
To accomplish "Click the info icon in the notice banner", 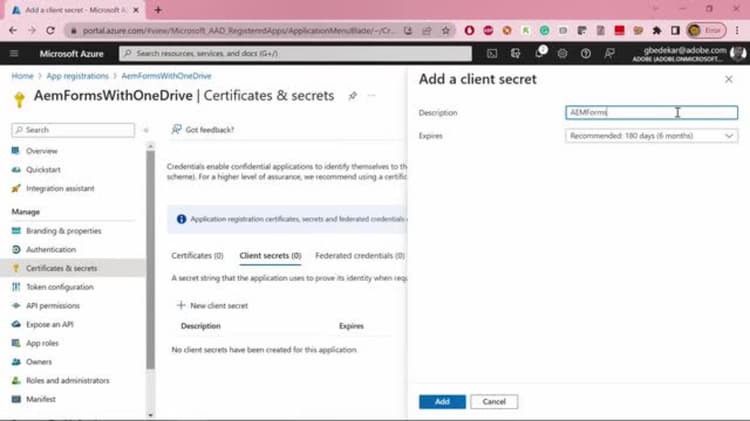I will 181,219.
